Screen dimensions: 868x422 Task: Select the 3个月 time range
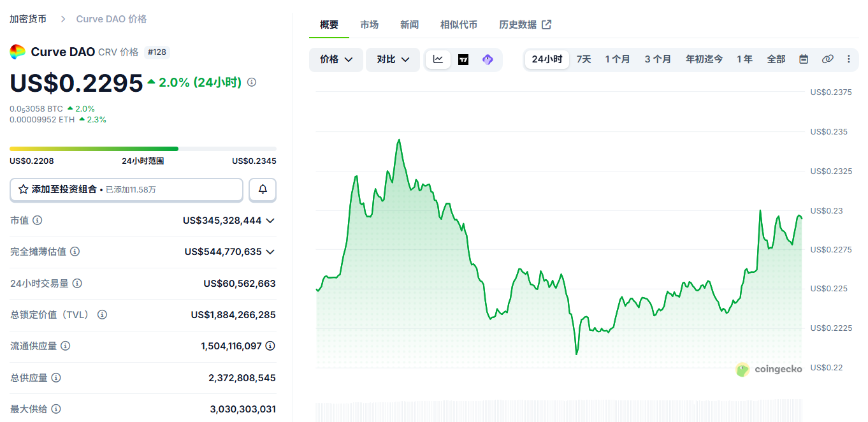click(x=658, y=59)
